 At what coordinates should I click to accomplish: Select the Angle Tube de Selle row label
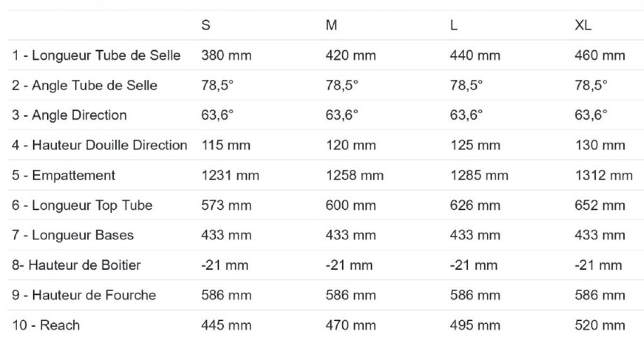point(84,85)
